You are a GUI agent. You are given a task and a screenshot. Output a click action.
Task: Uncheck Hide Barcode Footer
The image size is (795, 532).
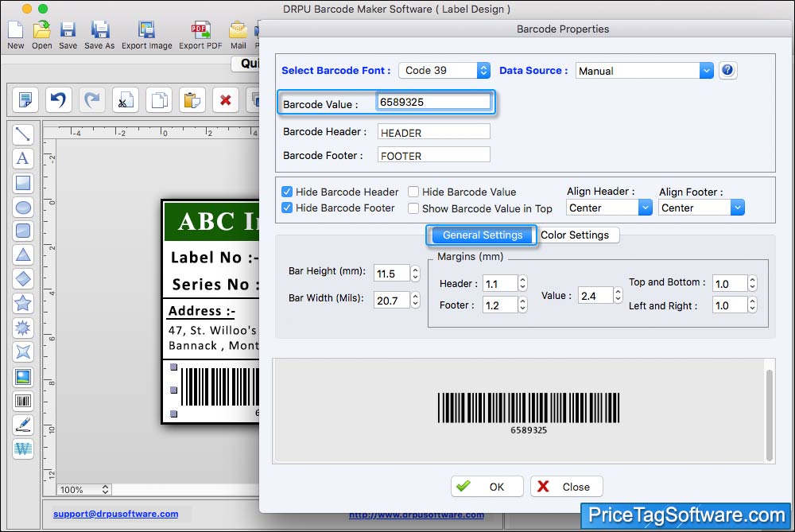(287, 208)
